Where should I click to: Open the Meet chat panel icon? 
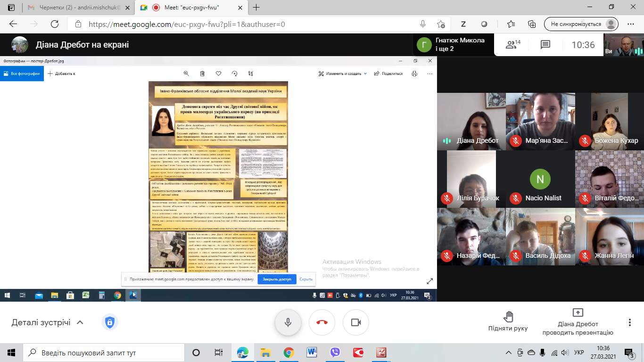pyautogui.click(x=545, y=45)
